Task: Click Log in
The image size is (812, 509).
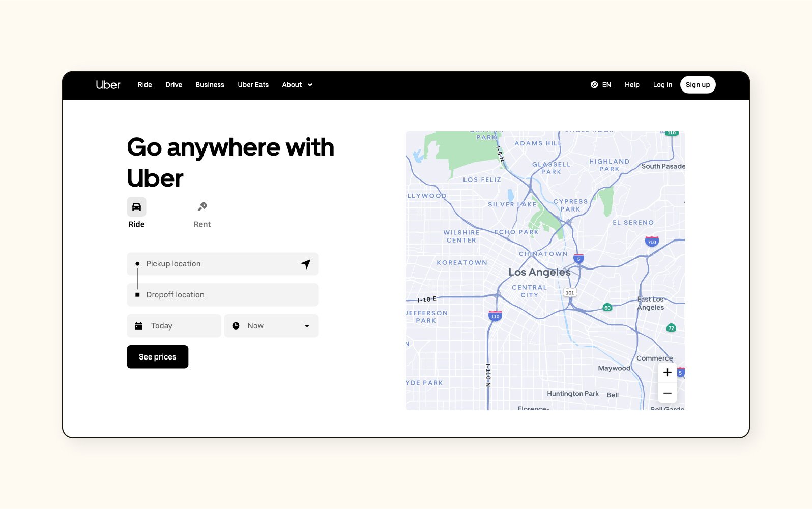Action: [662, 85]
